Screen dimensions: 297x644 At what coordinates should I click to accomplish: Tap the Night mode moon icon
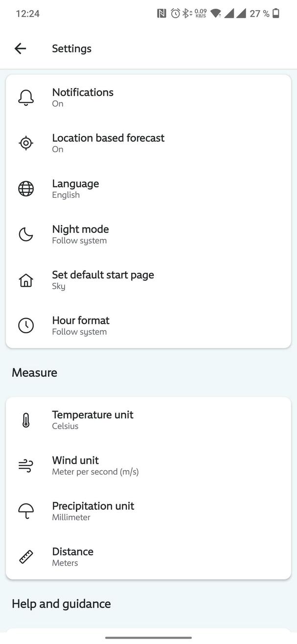click(25, 234)
